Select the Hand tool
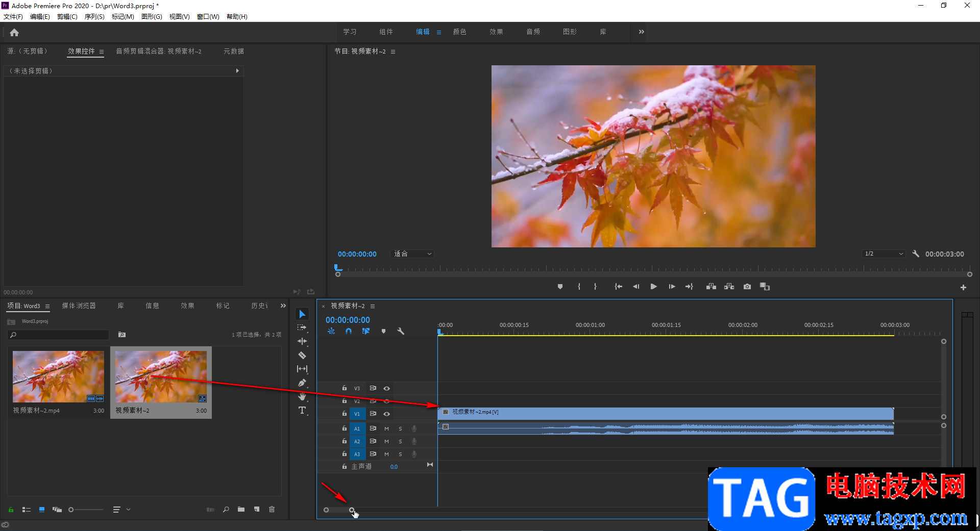Image resolution: width=980 pixels, height=531 pixels. pyautogui.click(x=302, y=396)
